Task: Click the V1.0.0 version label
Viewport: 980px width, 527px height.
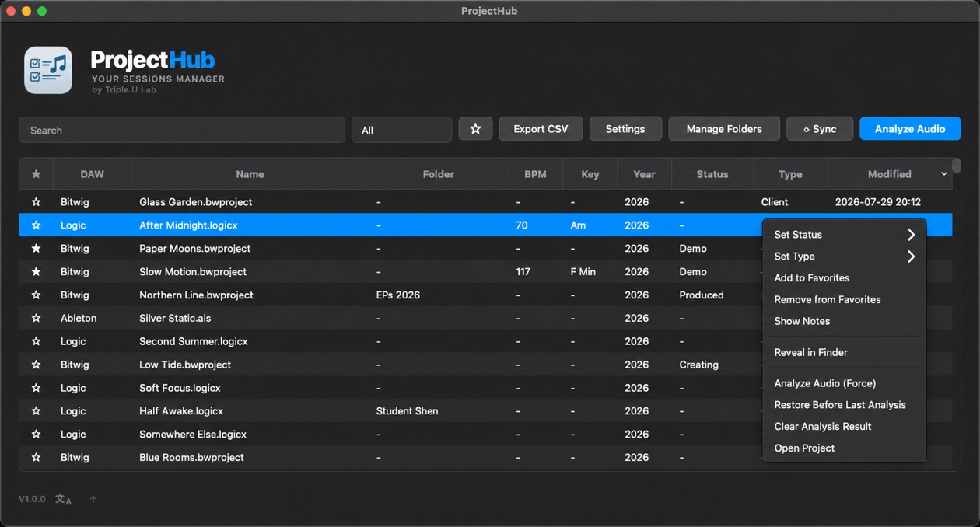Action: pos(32,499)
